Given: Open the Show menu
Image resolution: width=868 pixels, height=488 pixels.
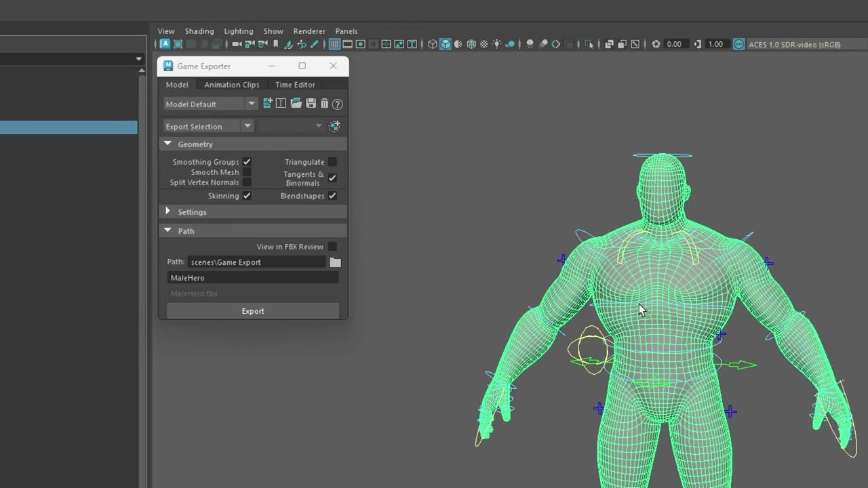Looking at the screenshot, I should (273, 31).
